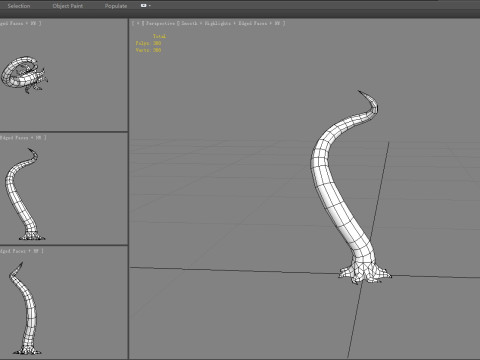This screenshot has width=480, height=360.
Task: Open the Selection ribbon tab
Action: (19, 6)
